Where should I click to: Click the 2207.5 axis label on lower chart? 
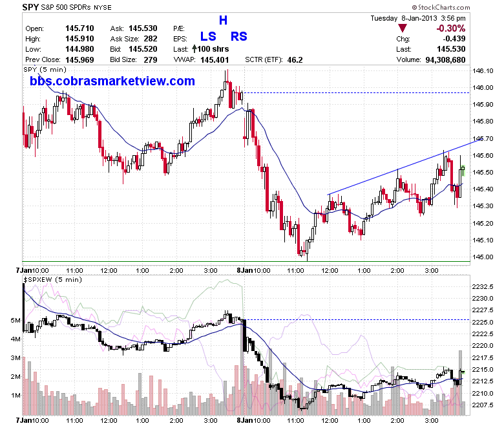tap(483, 405)
